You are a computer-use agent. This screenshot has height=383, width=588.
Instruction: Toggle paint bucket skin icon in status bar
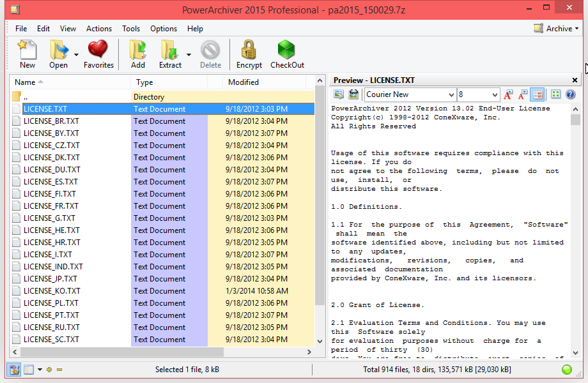[14, 370]
